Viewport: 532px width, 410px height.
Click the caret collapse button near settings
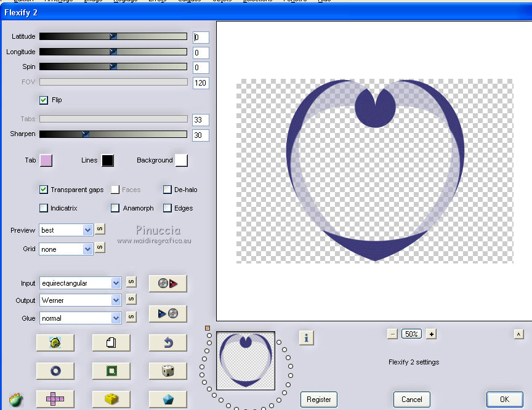(518, 334)
